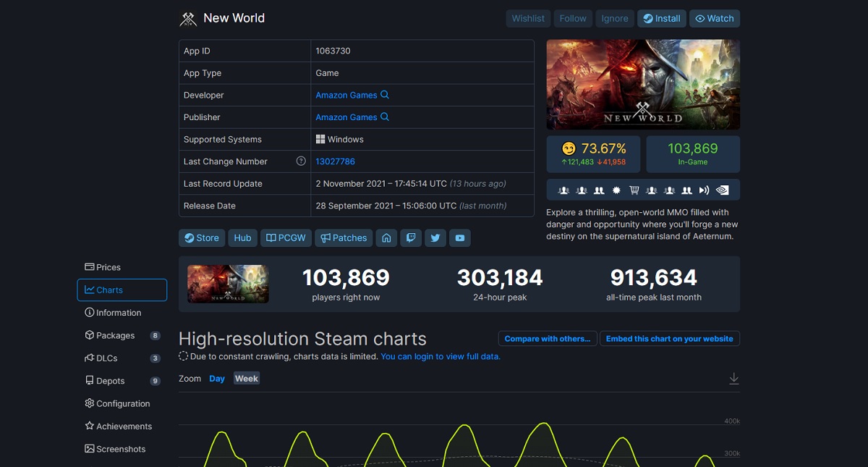Screen dimensions: 868x467
Task: Open the Store page button
Action: click(202, 237)
